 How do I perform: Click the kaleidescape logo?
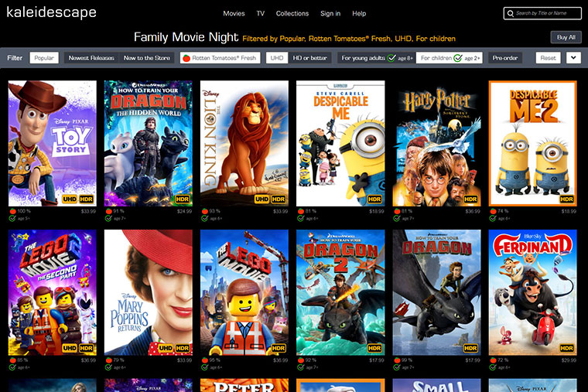51,12
